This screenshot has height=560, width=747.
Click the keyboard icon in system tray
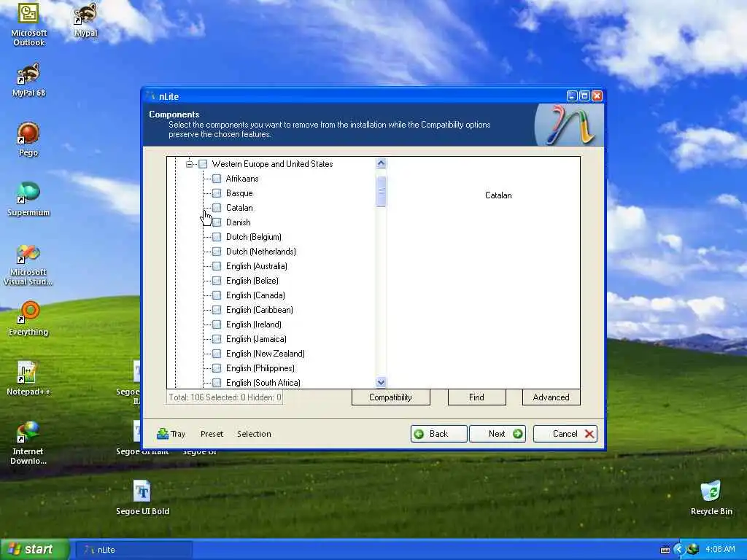pos(665,550)
